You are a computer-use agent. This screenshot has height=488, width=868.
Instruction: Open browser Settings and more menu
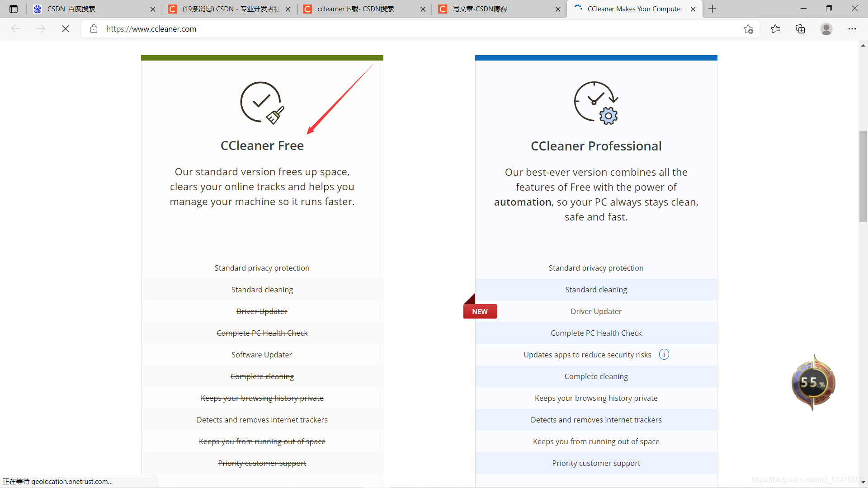(x=852, y=29)
